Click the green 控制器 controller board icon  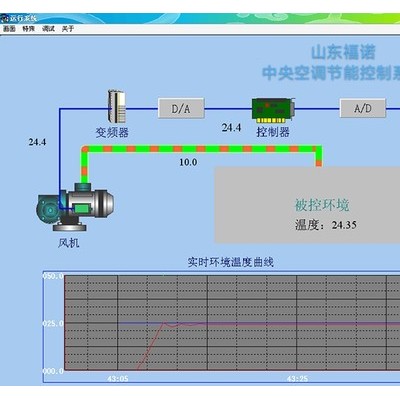pos(273,110)
